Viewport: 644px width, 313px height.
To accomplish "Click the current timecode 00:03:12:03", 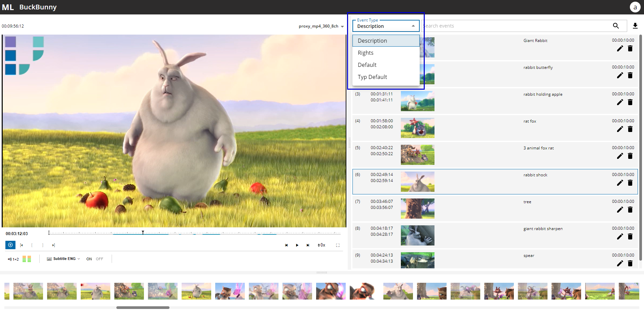I will 17,234.
